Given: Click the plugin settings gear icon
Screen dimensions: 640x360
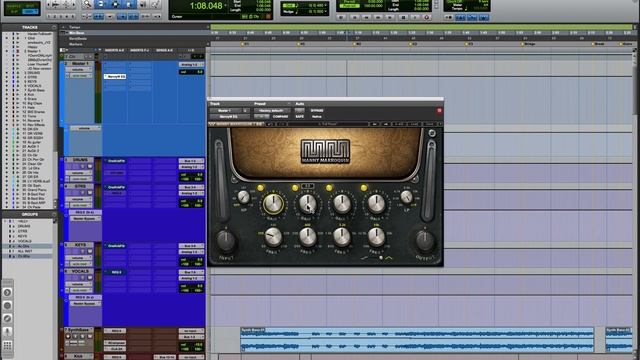Looking at the screenshot, I should click(x=432, y=133).
